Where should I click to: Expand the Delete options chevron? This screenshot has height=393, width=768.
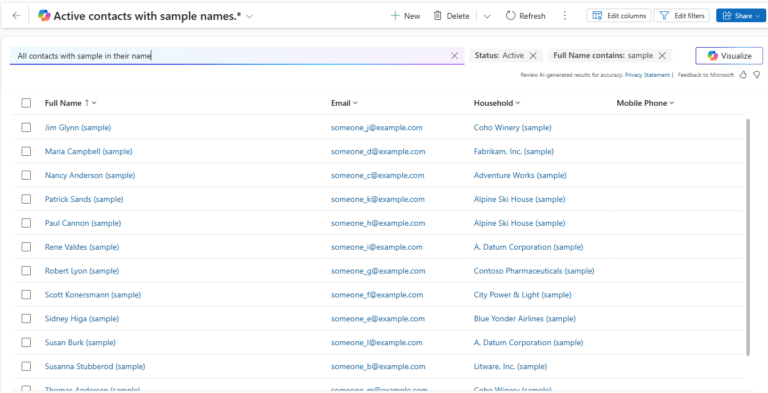click(x=487, y=16)
